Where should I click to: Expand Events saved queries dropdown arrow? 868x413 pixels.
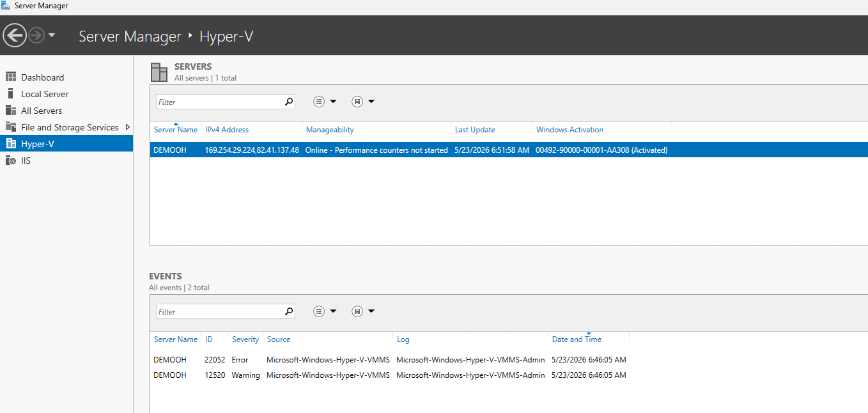tap(371, 311)
